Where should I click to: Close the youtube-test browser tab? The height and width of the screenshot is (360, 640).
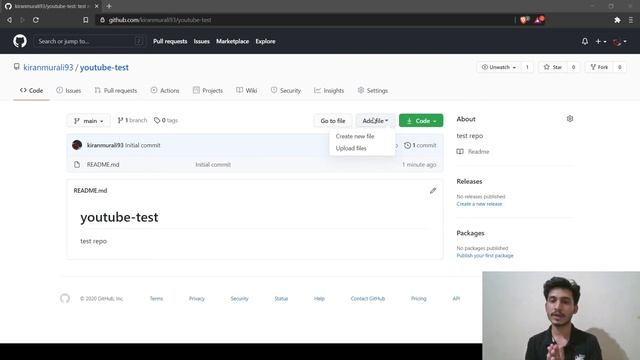click(x=96, y=6)
